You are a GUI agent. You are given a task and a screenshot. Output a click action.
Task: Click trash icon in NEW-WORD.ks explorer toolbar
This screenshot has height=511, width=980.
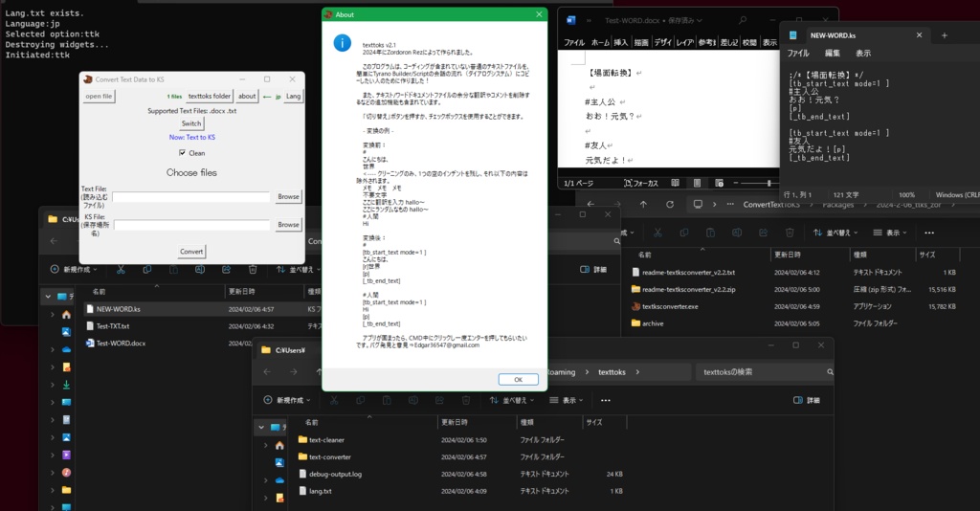253,269
